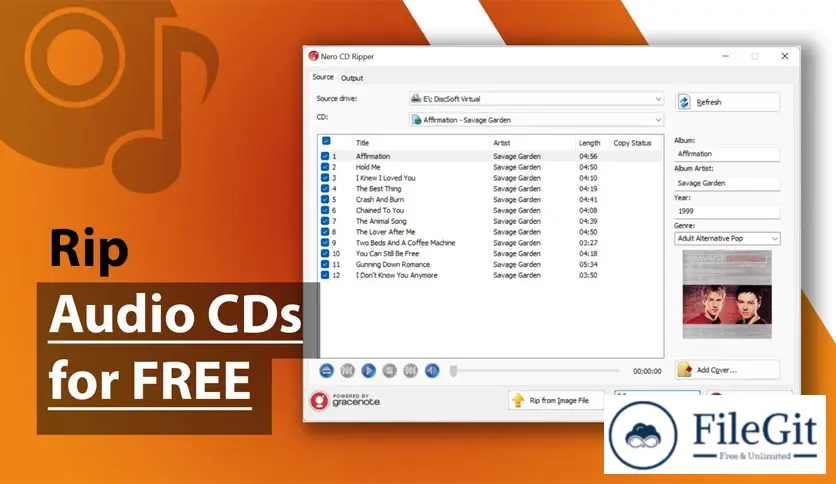Click the 03:27 length value
836x484 pixels.
click(x=588, y=243)
